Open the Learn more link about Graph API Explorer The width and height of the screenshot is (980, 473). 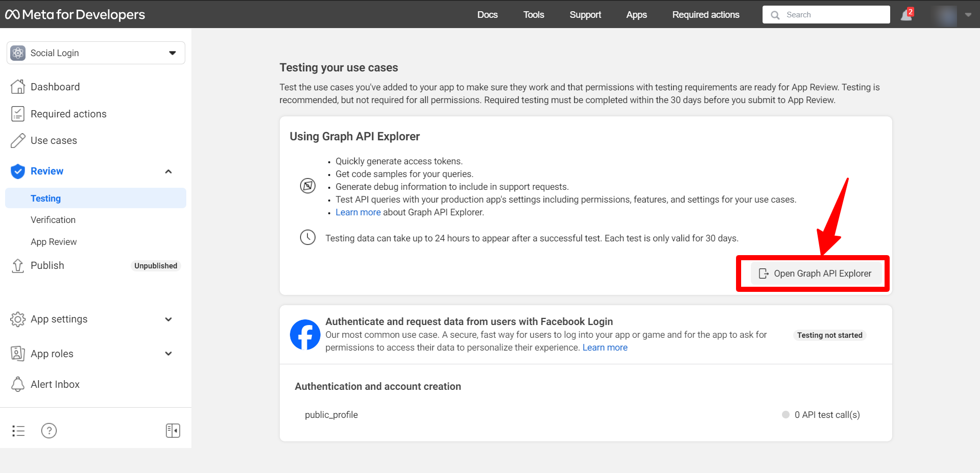tap(358, 212)
